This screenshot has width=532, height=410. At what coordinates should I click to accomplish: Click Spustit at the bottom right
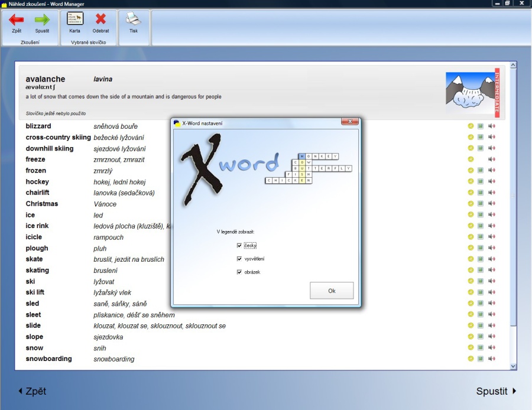tap(496, 391)
